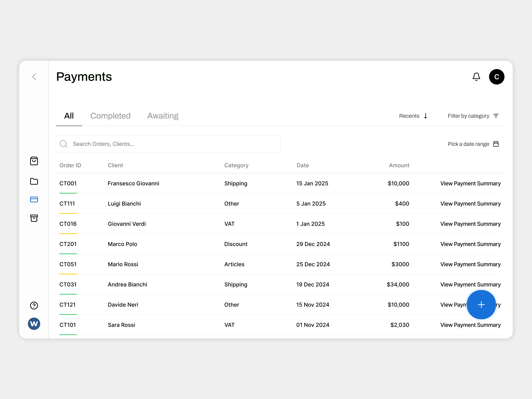
Task: Click the blue W logo in sidebar
Action: point(34,324)
